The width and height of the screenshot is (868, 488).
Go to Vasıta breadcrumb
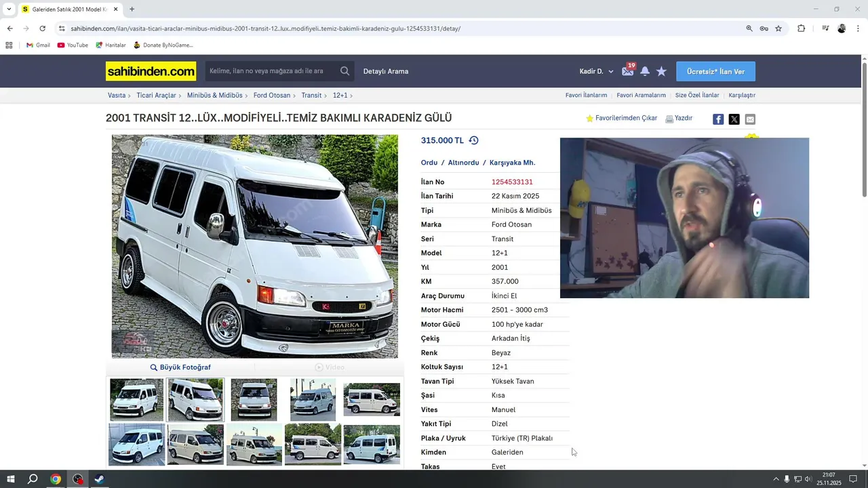(x=117, y=96)
